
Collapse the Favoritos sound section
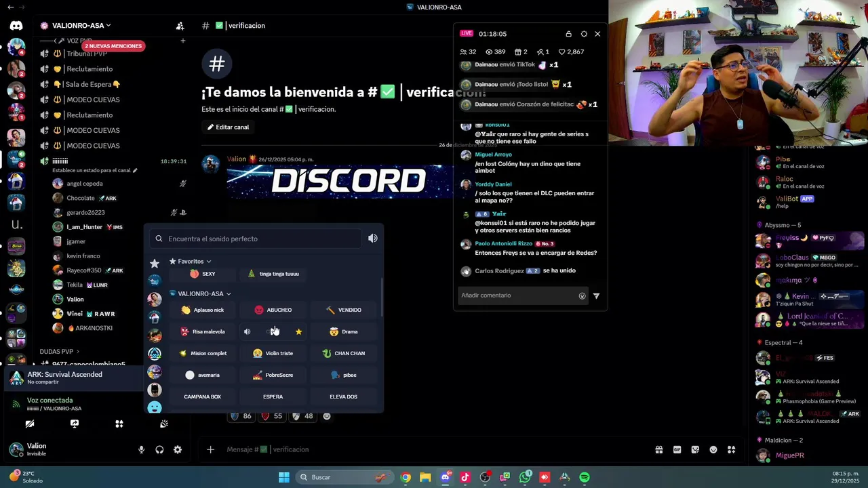point(190,261)
